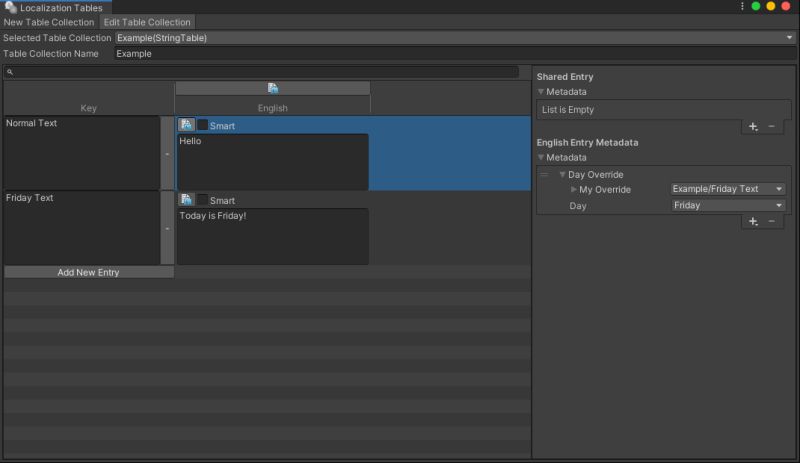The image size is (800, 463).
Task: Collapse the English Entry Metadata foldout
Action: [541, 158]
